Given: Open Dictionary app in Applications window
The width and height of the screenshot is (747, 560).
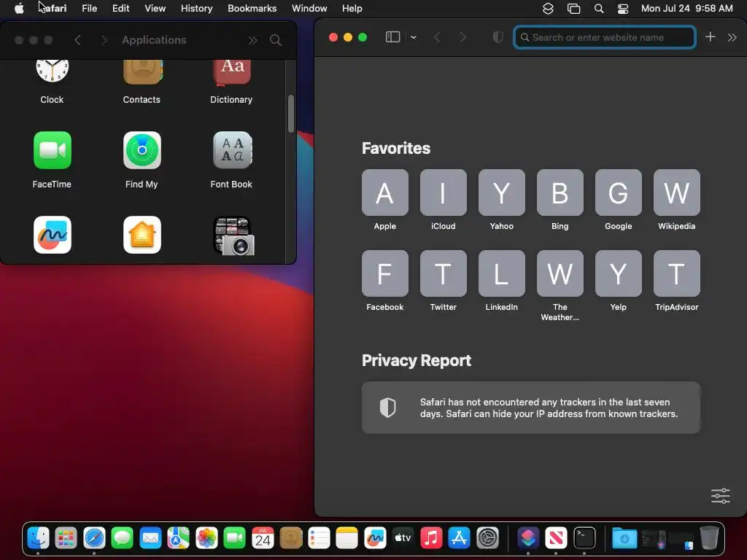Looking at the screenshot, I should click(x=231, y=71).
